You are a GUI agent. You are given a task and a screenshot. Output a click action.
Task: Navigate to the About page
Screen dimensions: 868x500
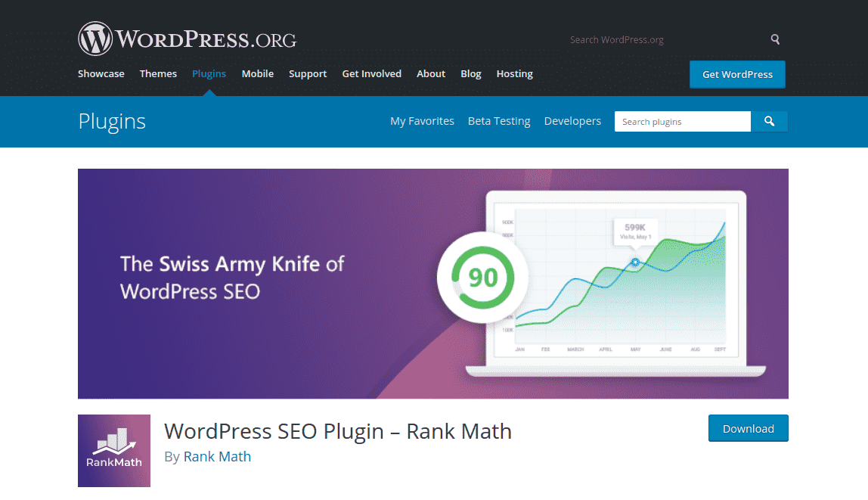[x=431, y=73]
